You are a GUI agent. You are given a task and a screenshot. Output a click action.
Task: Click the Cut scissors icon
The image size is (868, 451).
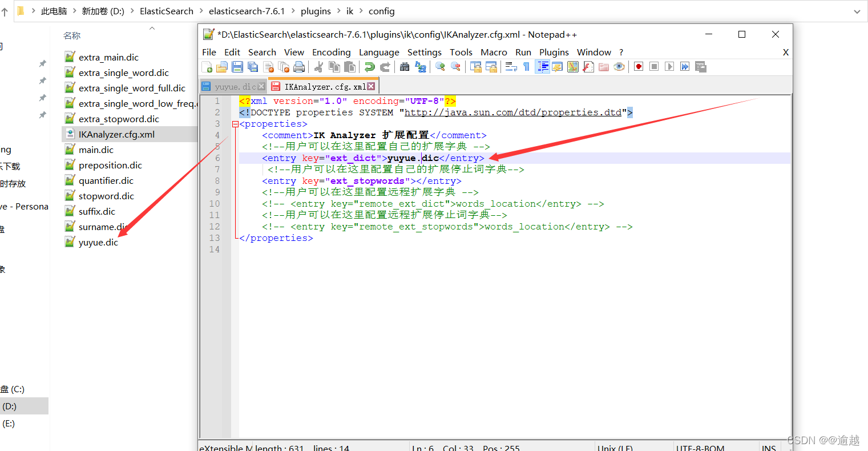pos(319,67)
